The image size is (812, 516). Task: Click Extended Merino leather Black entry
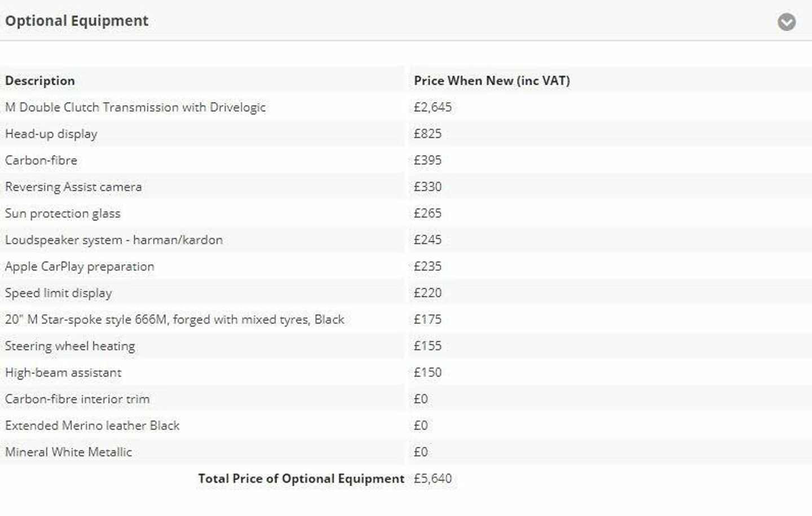coord(92,425)
